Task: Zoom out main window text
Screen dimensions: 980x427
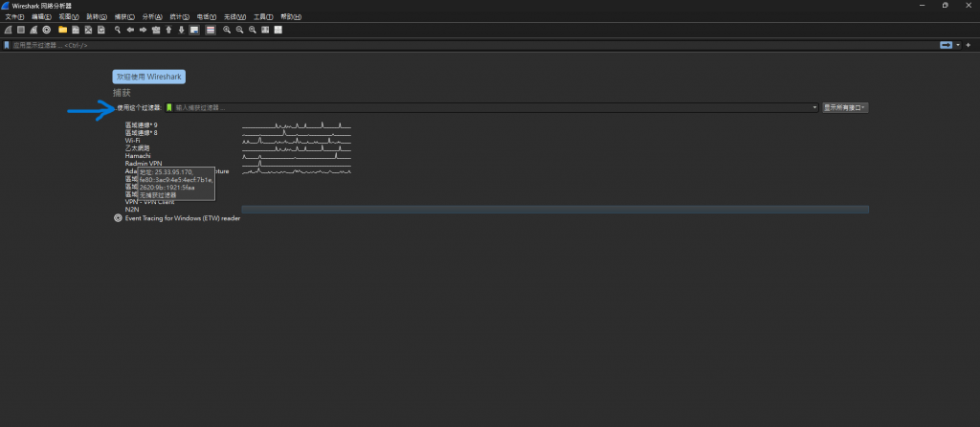Action: tap(239, 30)
